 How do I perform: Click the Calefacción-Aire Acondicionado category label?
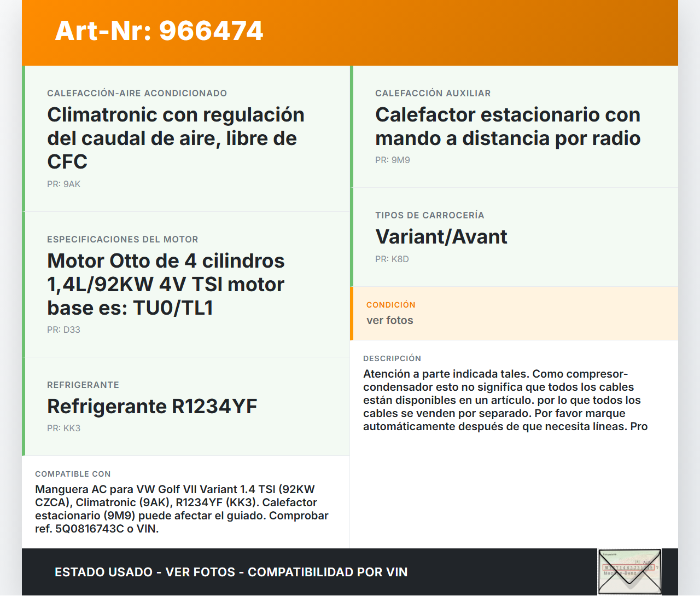[x=137, y=94]
